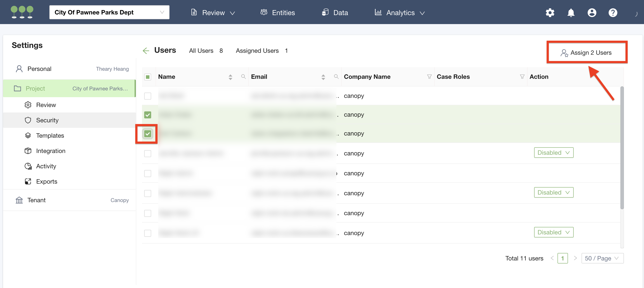644x288 pixels.
Task: Search emails with the Email column magnifier
Action: pos(336,77)
